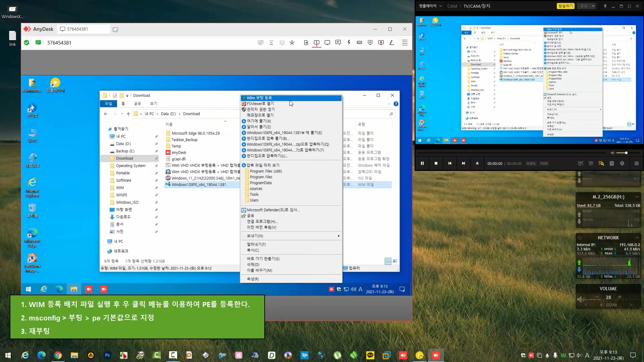
Task: Open PotPlayer chapter/subtitle panel icon
Action: [612, 163]
